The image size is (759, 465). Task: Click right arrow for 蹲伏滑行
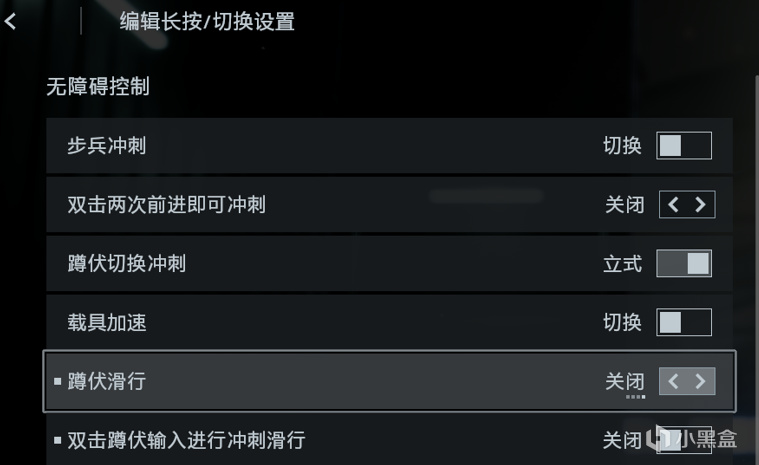click(x=700, y=381)
